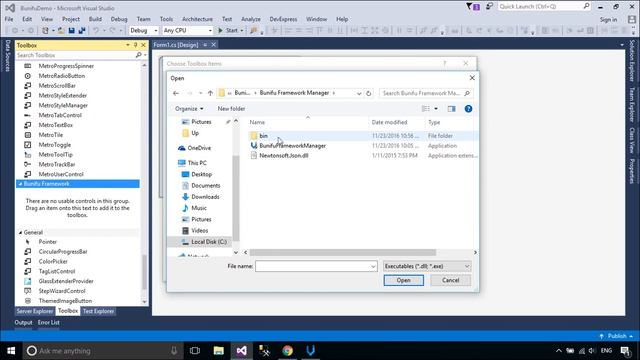The height and width of the screenshot is (360, 640).
Task: Click the horizontal scrollbar in file list
Action: coord(343,252)
